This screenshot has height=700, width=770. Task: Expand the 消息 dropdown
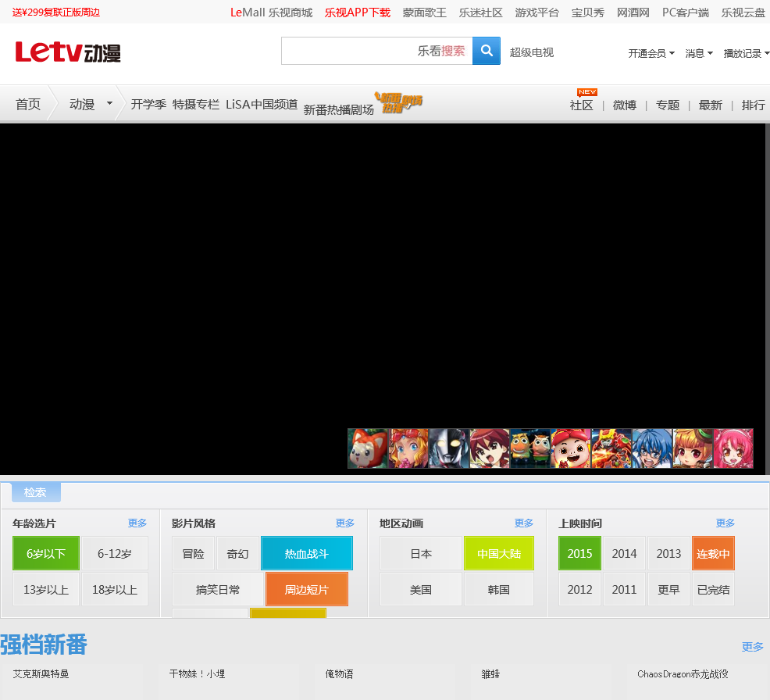point(699,53)
